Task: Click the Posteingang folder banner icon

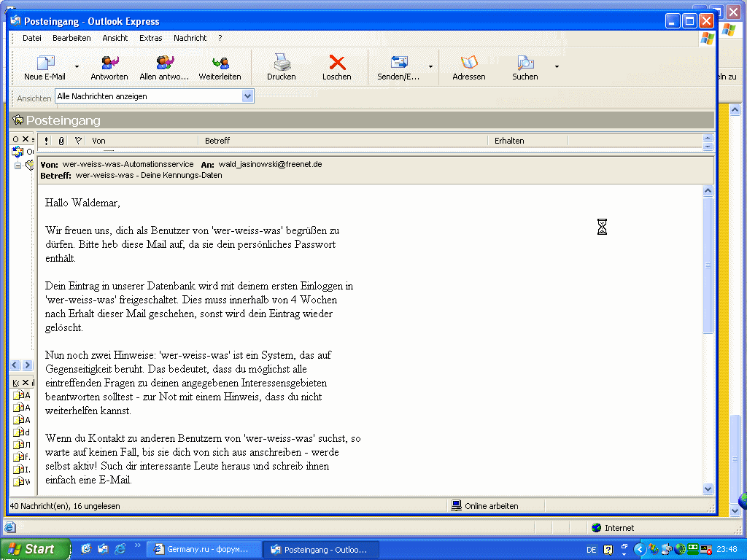Action: coord(18,120)
